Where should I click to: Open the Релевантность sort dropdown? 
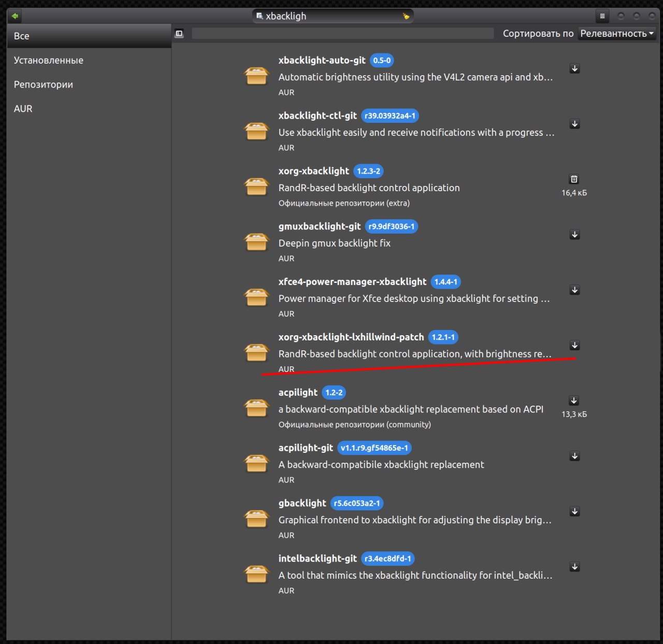pyautogui.click(x=617, y=34)
